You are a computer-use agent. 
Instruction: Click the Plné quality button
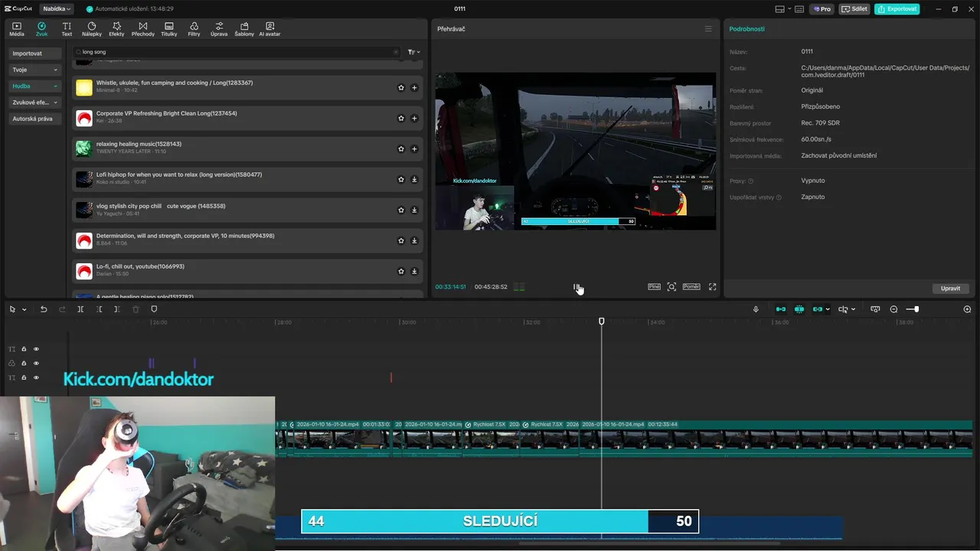[654, 287]
